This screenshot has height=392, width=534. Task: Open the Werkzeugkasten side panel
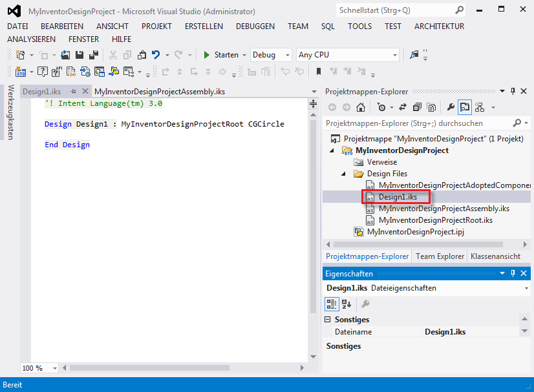coord(11,112)
